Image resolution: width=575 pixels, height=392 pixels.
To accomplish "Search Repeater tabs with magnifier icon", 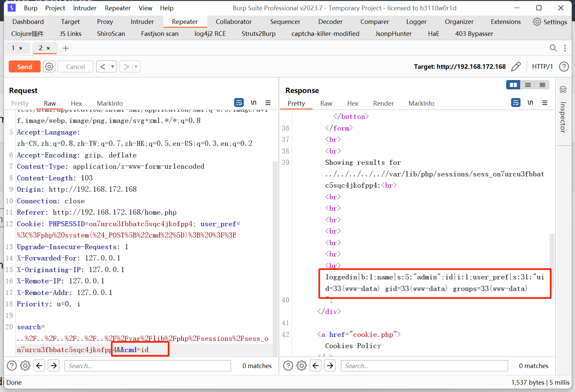I will [x=553, y=48].
